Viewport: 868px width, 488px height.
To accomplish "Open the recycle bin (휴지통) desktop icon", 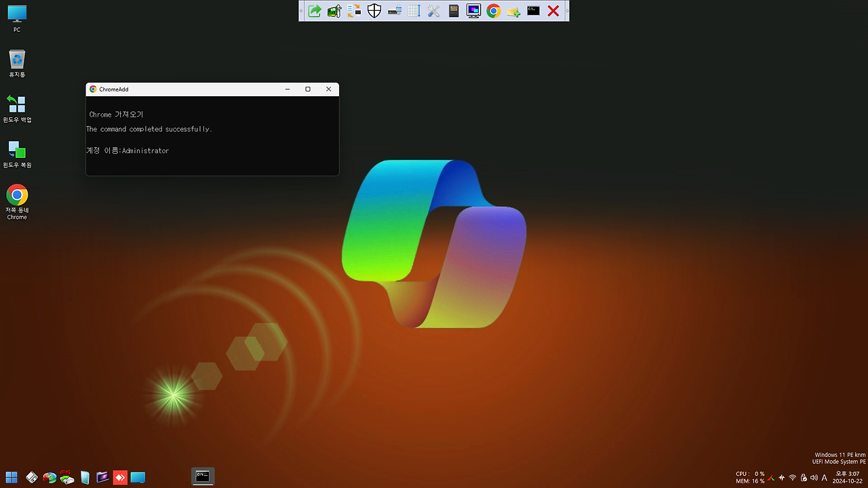I will click(x=17, y=64).
